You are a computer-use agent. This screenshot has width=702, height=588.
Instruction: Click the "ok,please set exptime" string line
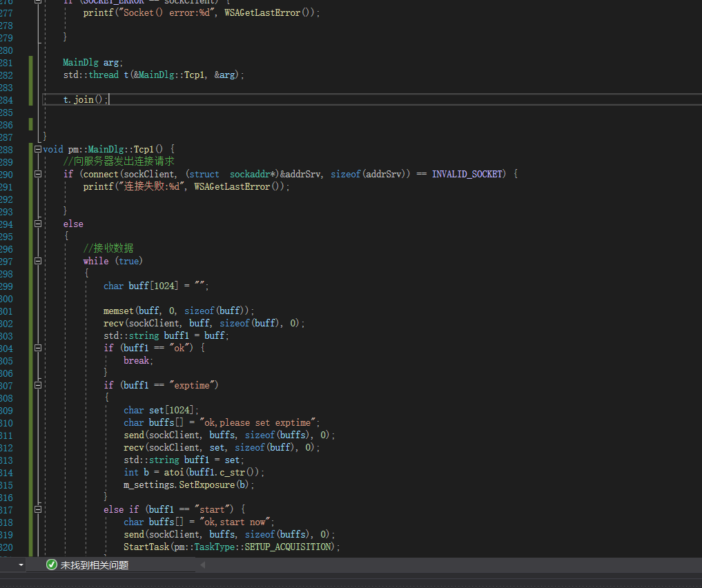(x=222, y=423)
